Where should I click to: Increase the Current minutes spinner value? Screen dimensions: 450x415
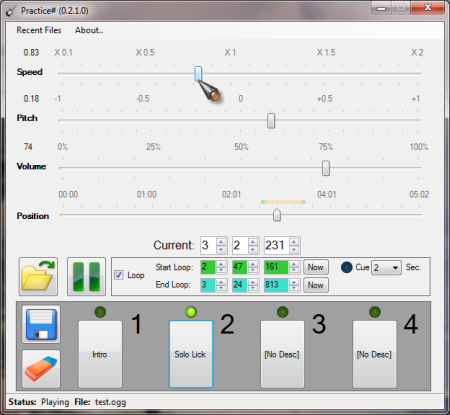tap(221, 242)
